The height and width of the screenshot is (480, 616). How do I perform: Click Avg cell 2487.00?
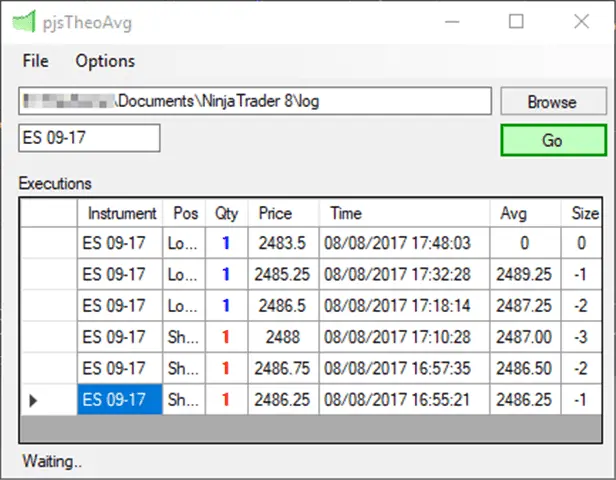[x=526, y=337]
